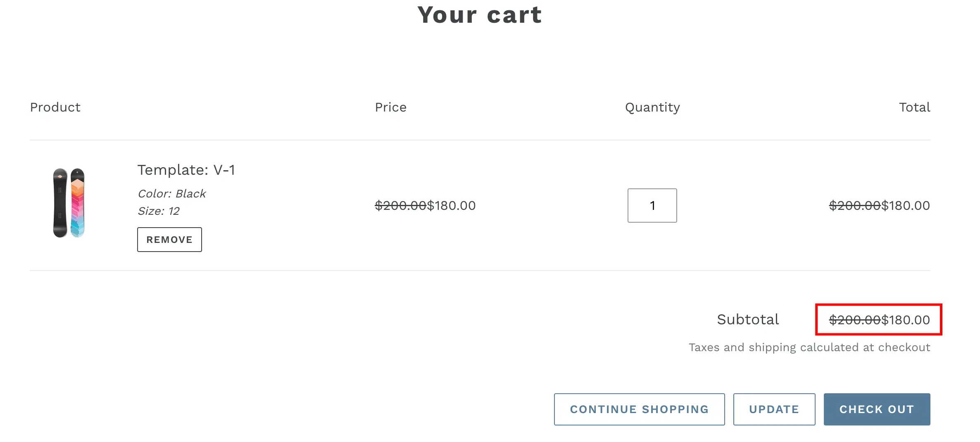Viewport: 980px width, 442px height.
Task: Click the 'Size: 12' variant text
Action: [159, 211]
